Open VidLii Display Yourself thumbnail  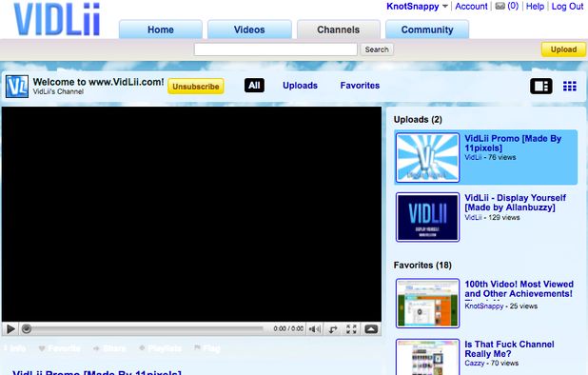click(427, 217)
